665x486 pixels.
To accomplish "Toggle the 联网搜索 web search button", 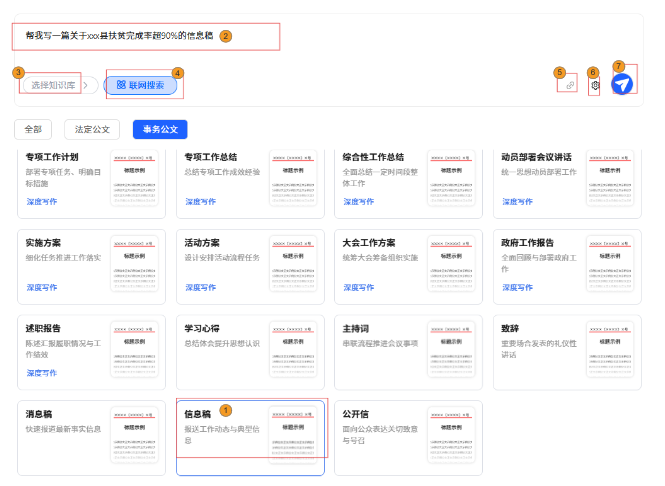I will point(141,85).
